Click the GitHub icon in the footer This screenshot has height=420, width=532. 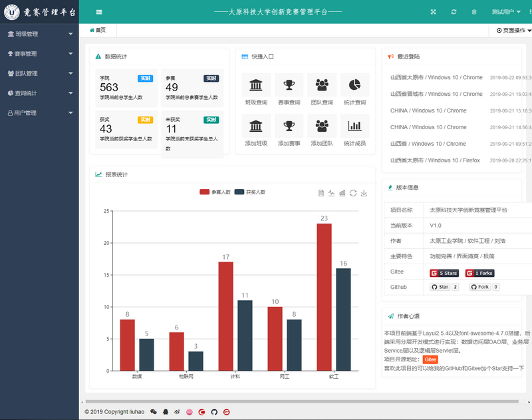point(214,412)
